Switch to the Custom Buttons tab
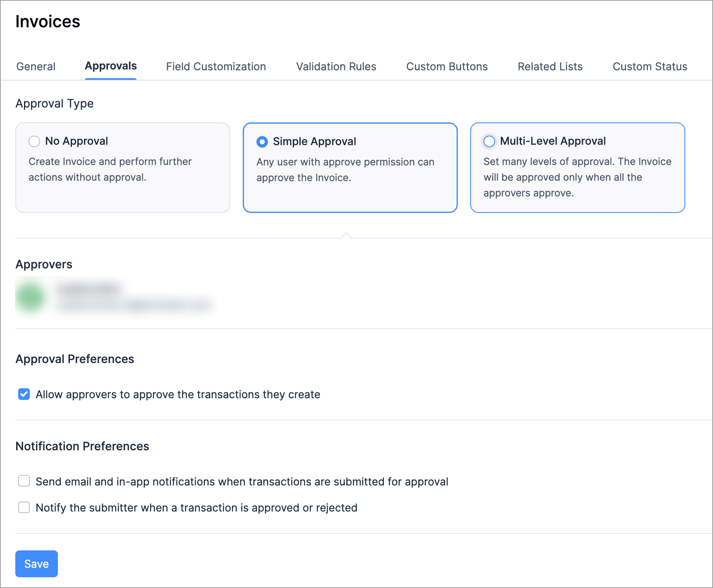713x588 pixels. click(447, 67)
